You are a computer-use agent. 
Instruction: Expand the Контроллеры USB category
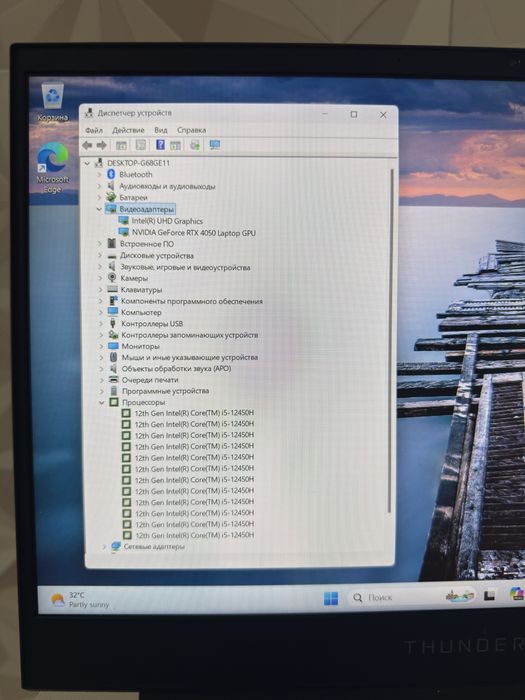[102, 324]
